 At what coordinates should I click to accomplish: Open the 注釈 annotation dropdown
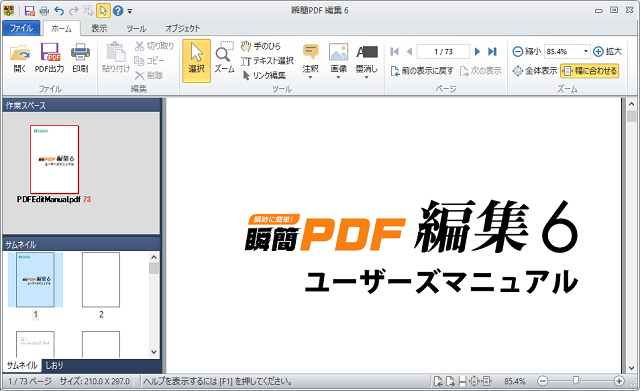coord(310,61)
